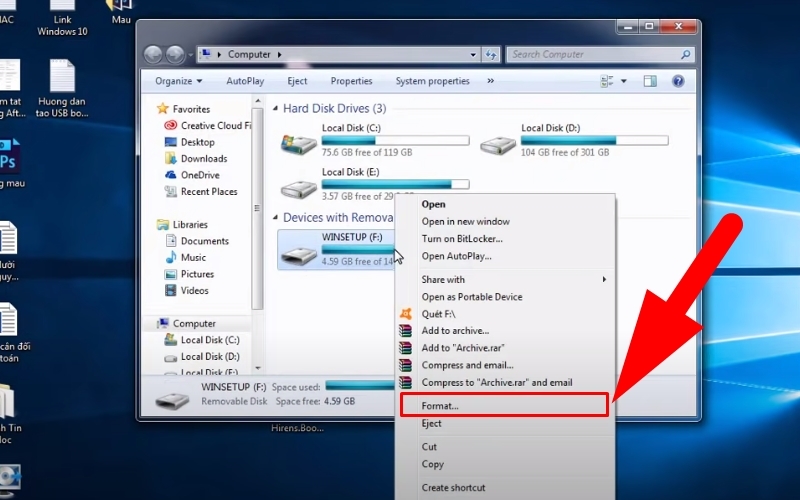This screenshot has height=500, width=800.
Task: Click the Recent Places icon
Action: tap(170, 191)
